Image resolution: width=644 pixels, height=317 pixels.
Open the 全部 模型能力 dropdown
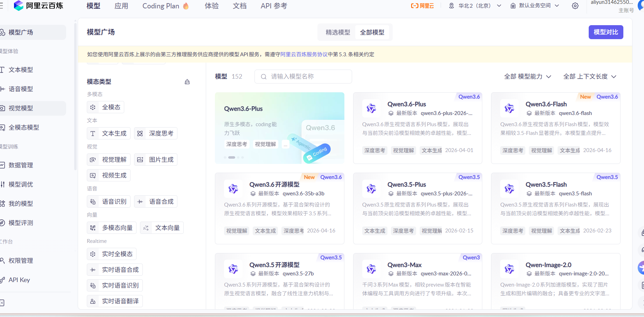[527, 77]
